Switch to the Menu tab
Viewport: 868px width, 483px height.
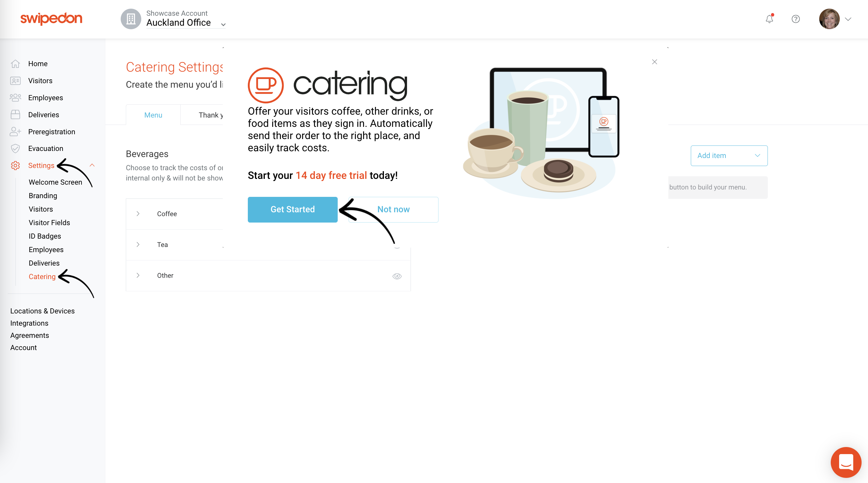[x=153, y=115]
